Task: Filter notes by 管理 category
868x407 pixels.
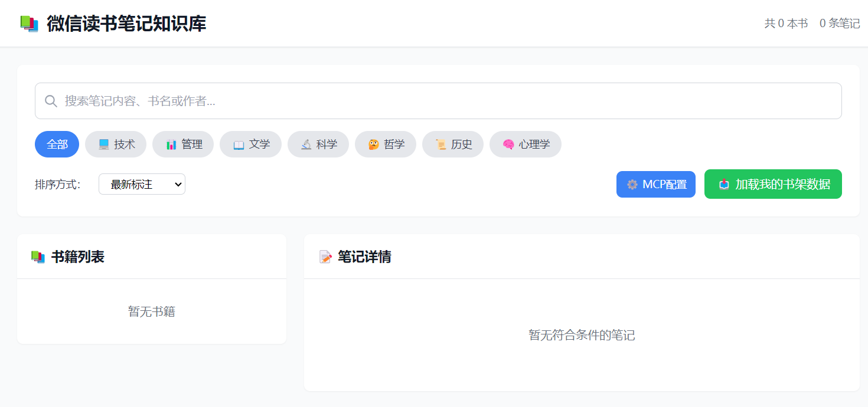Action: coord(183,145)
